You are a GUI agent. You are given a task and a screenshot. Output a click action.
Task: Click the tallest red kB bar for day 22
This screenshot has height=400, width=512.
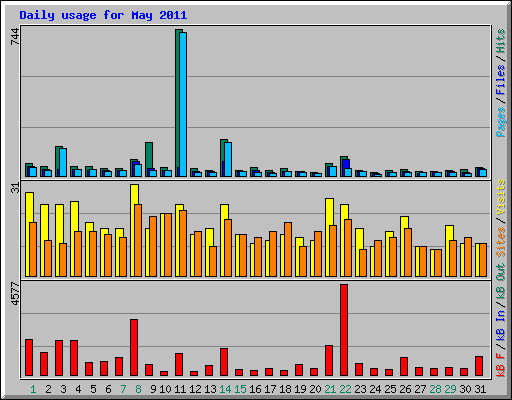(x=344, y=330)
